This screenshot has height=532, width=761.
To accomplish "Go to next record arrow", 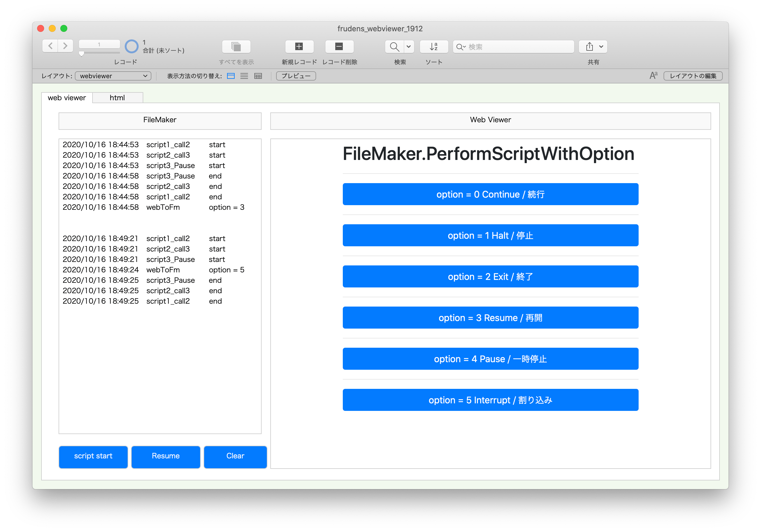I will [65, 46].
